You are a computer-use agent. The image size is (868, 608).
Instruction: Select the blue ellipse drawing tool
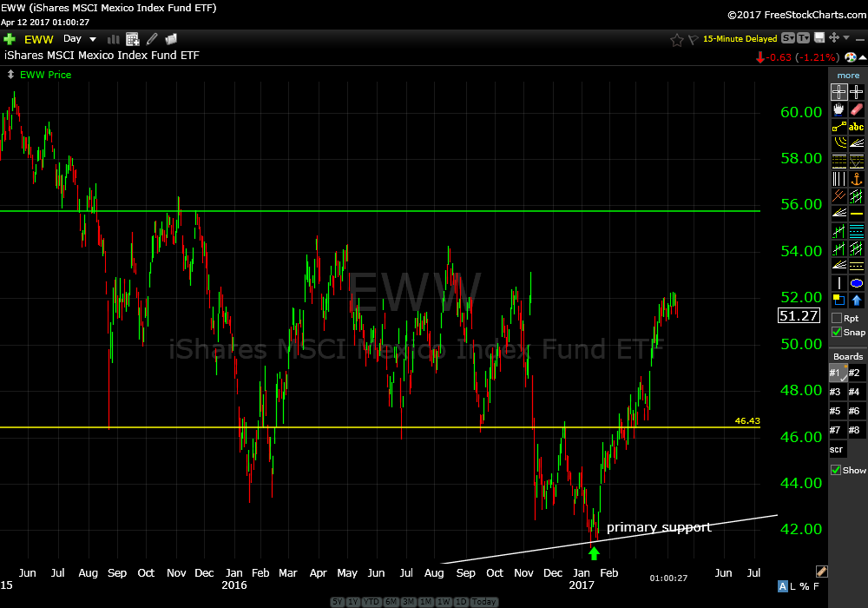pos(857,283)
